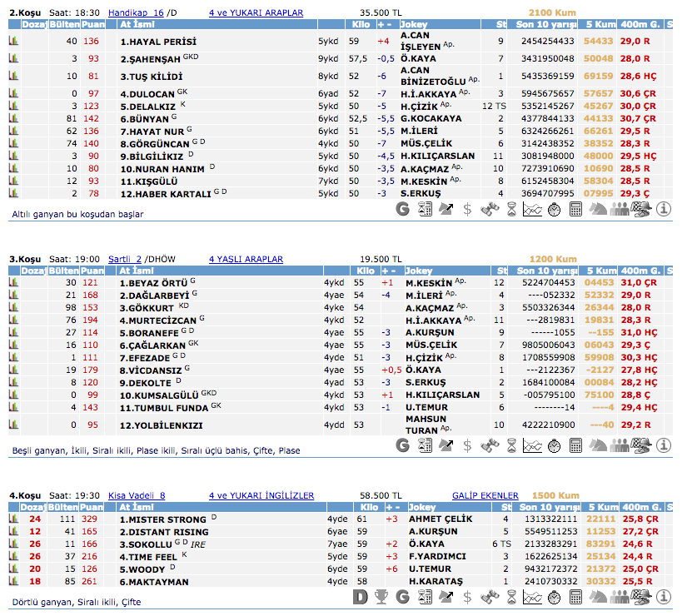The width and height of the screenshot is (692, 616).
Task: Open the Kisa Vadeli 8 link
Action: click(x=137, y=495)
